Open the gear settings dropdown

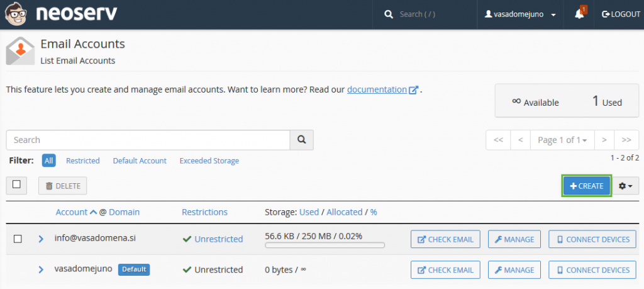[626, 186]
